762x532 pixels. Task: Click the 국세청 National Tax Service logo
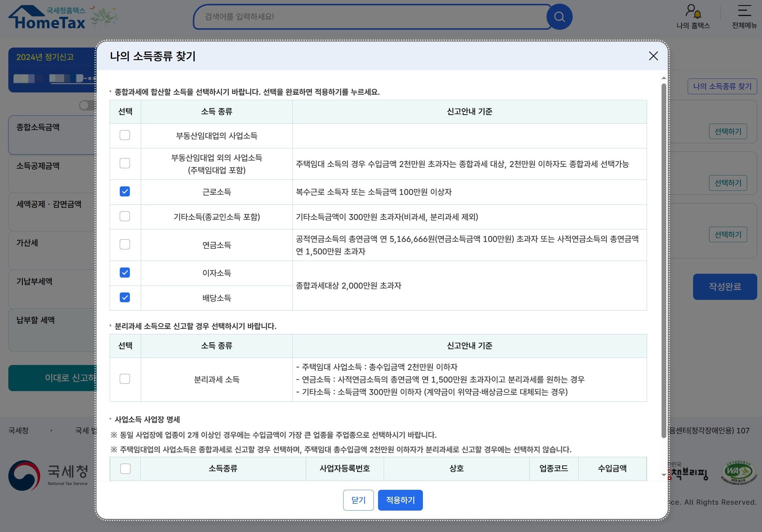(x=48, y=475)
